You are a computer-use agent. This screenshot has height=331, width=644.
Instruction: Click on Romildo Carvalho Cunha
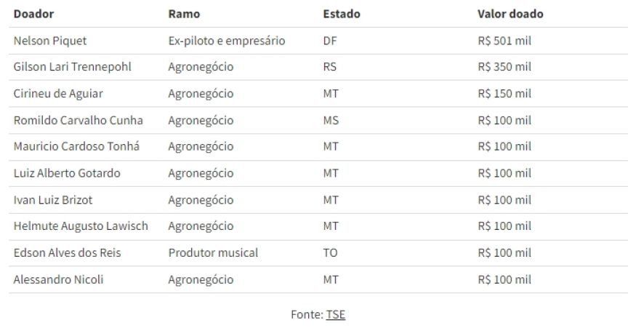(79, 120)
